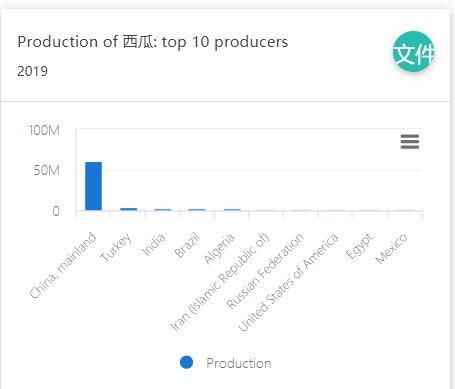Open the chart hamburger context menu

pyautogui.click(x=410, y=142)
